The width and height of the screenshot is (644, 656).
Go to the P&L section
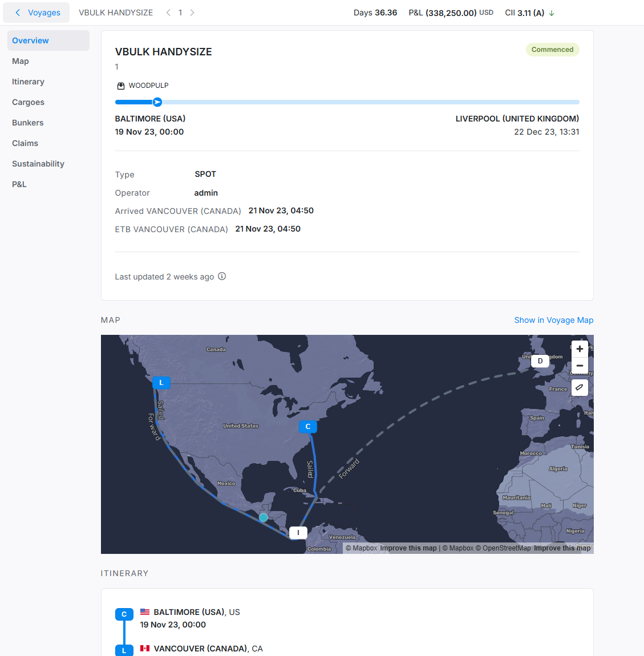click(19, 184)
